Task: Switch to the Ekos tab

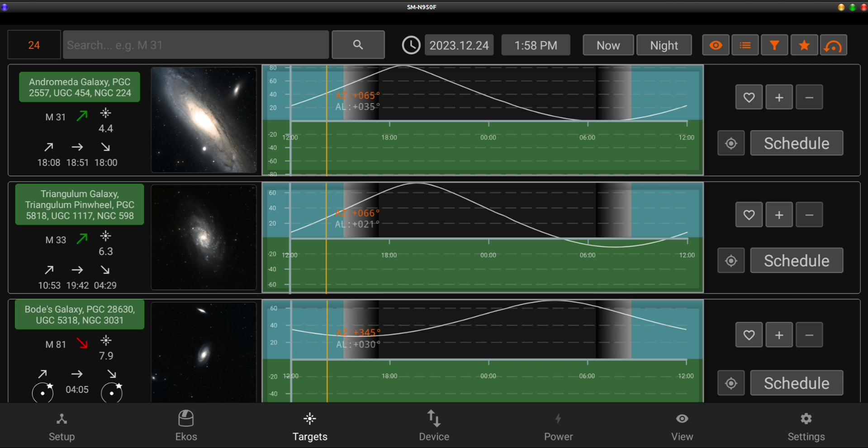Action: pyautogui.click(x=186, y=425)
